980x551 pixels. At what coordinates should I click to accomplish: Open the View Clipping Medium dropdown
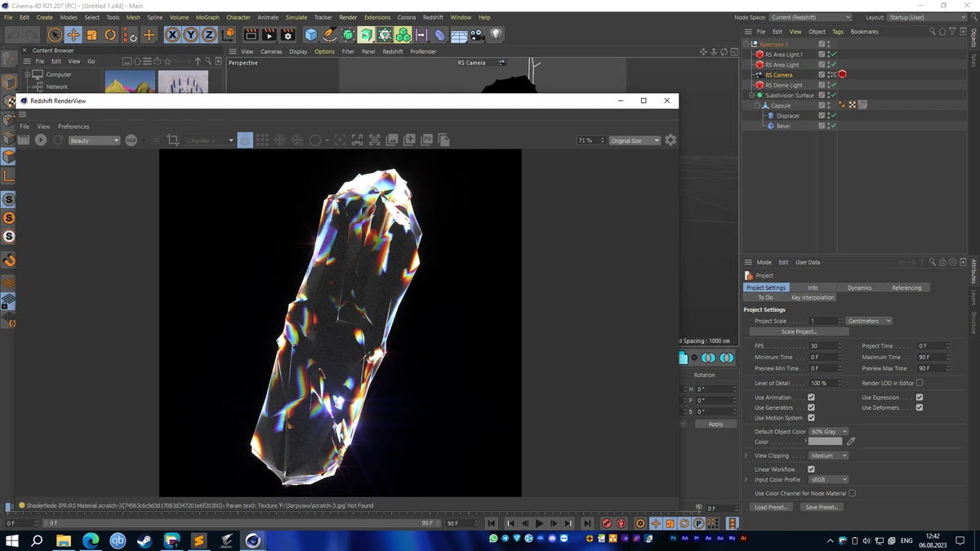tap(828, 455)
